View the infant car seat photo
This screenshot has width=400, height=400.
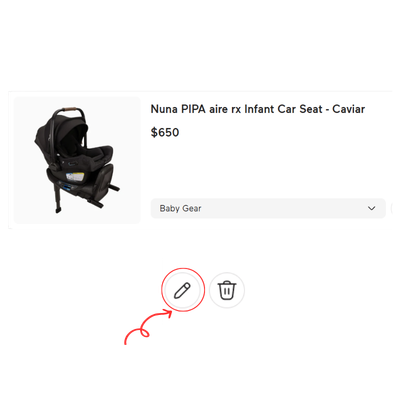click(x=77, y=160)
